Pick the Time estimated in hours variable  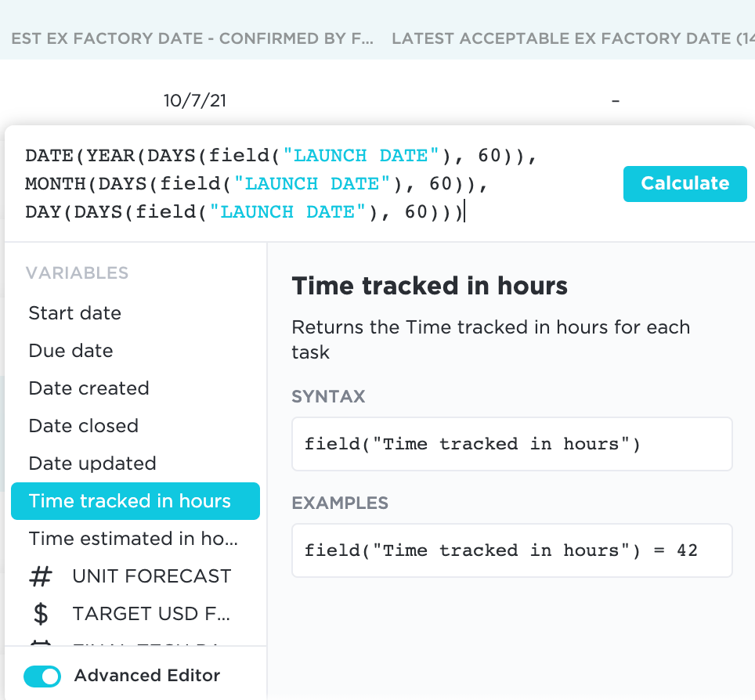[133, 539]
